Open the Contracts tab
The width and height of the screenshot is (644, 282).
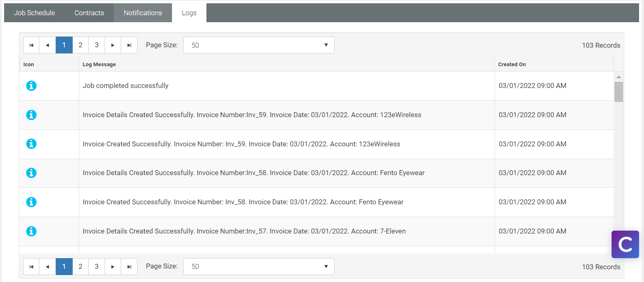pos(89,13)
